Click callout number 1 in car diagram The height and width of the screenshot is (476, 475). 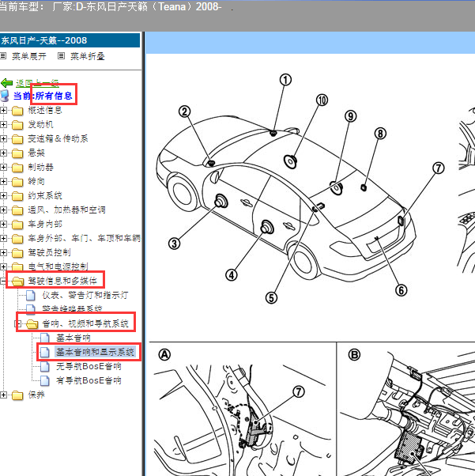pyautogui.click(x=285, y=80)
